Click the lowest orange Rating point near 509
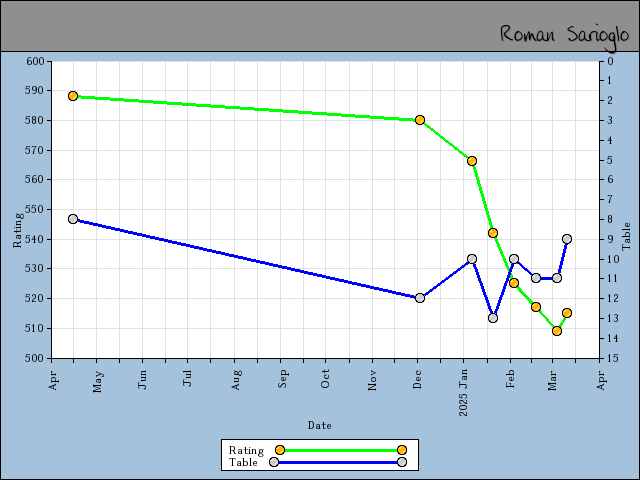This screenshot has width=640, height=480. tap(557, 331)
